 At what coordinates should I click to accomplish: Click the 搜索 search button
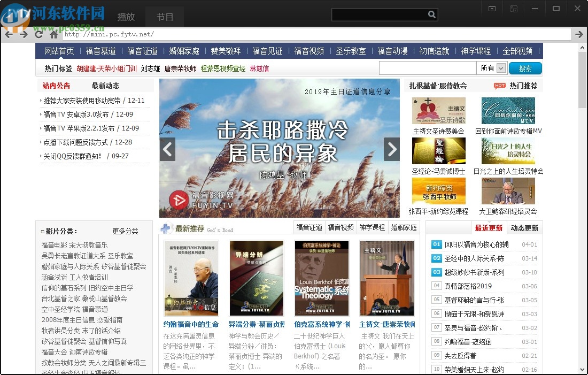point(524,68)
